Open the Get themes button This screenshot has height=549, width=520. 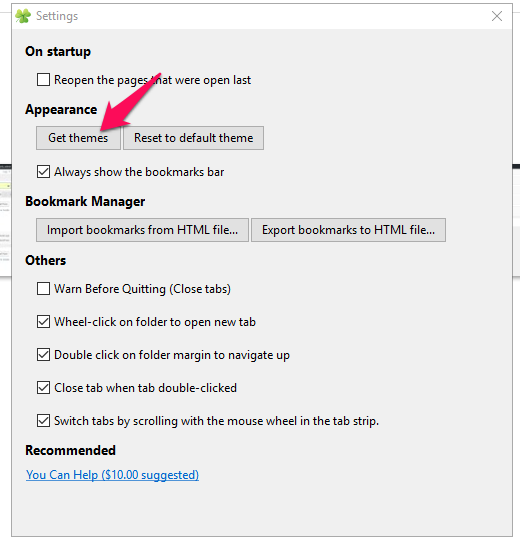(x=78, y=138)
